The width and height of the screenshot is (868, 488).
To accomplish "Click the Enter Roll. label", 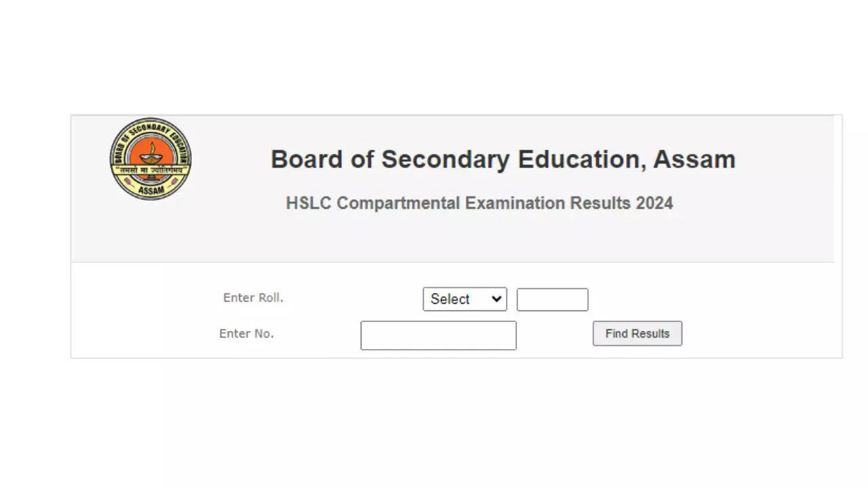I will tap(253, 298).
